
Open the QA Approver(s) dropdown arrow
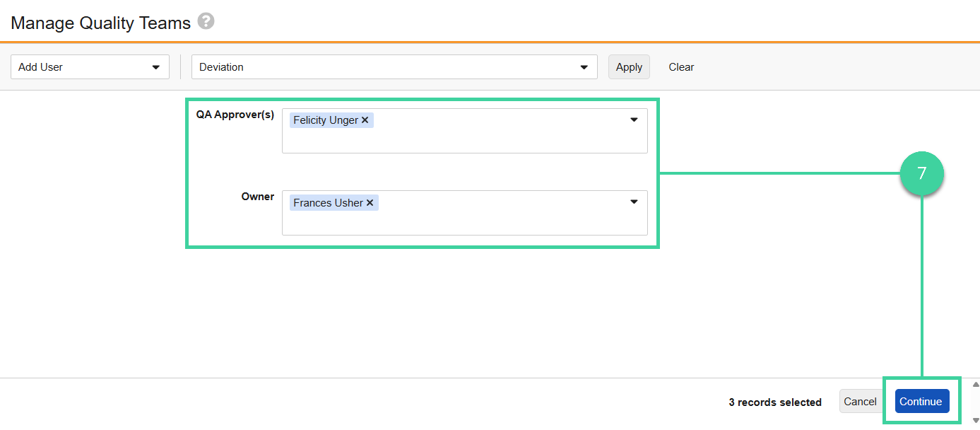point(633,120)
